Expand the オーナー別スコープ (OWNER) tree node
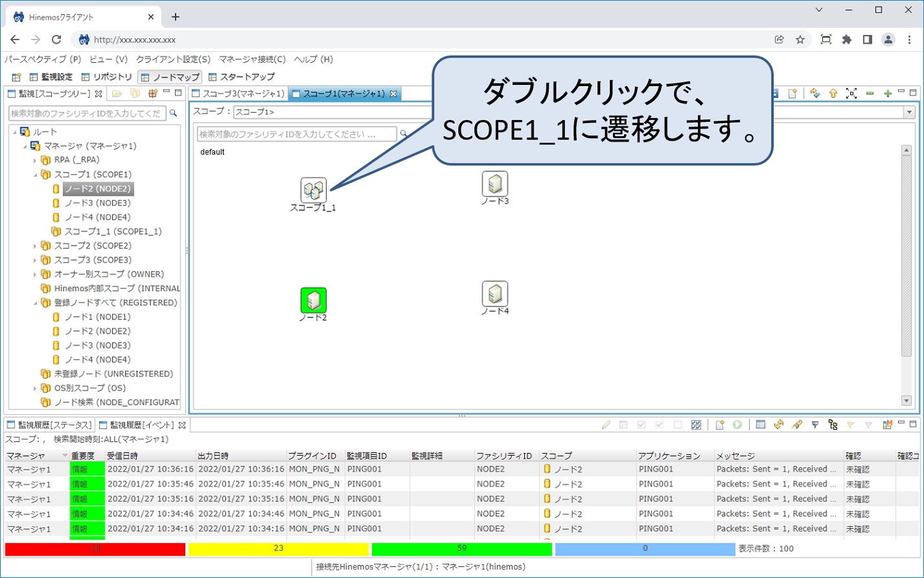Viewport: 924px width, 578px height. (36, 274)
